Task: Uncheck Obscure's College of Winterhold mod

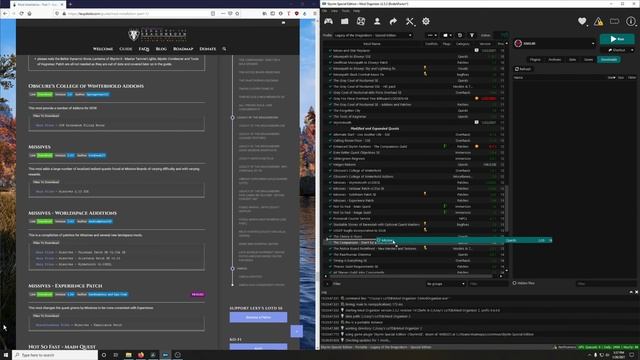Action: point(330,171)
